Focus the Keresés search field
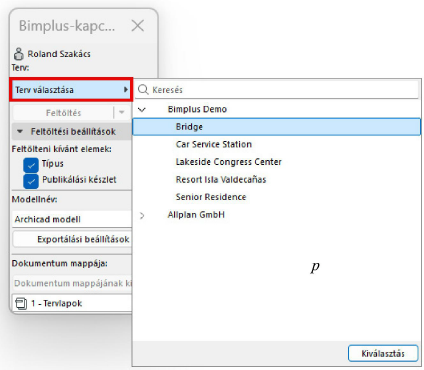 pyautogui.click(x=277, y=90)
